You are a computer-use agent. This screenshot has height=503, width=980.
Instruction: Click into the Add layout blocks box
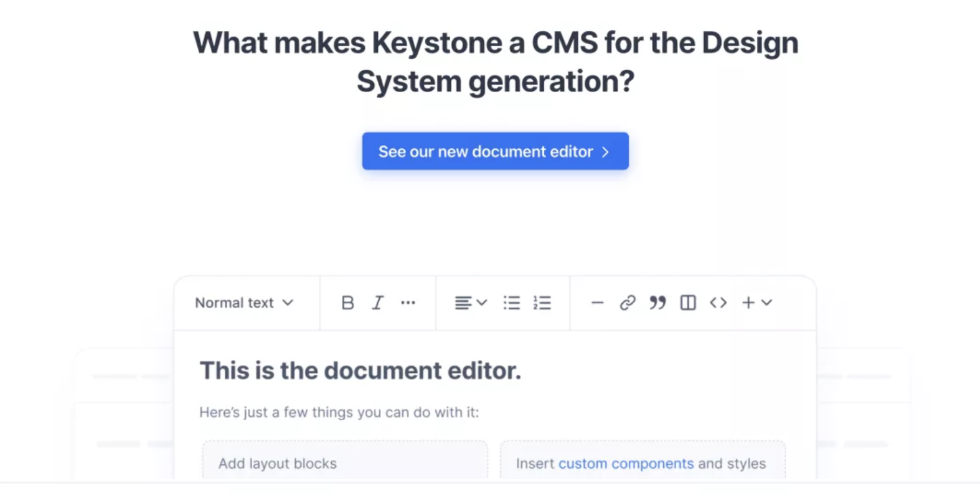[344, 464]
